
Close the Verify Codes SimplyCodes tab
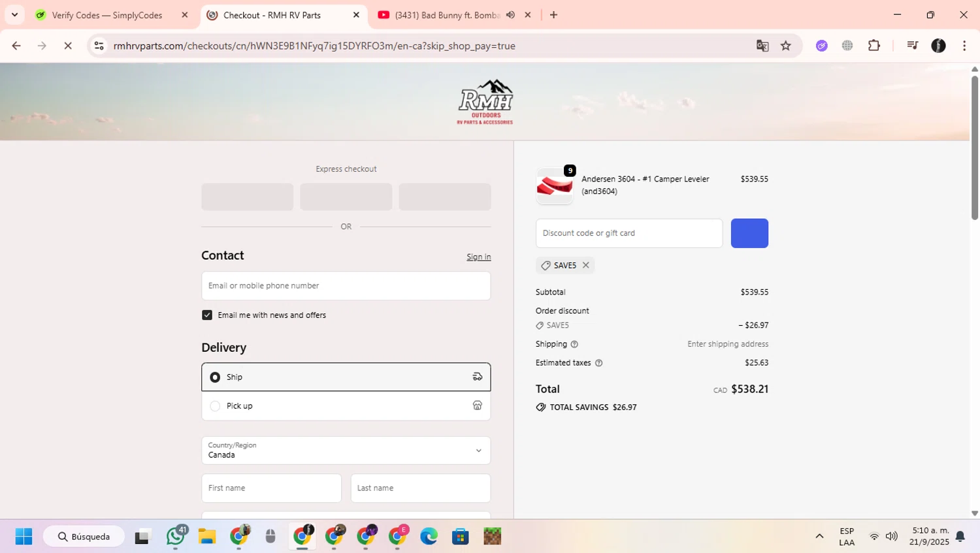(185, 15)
